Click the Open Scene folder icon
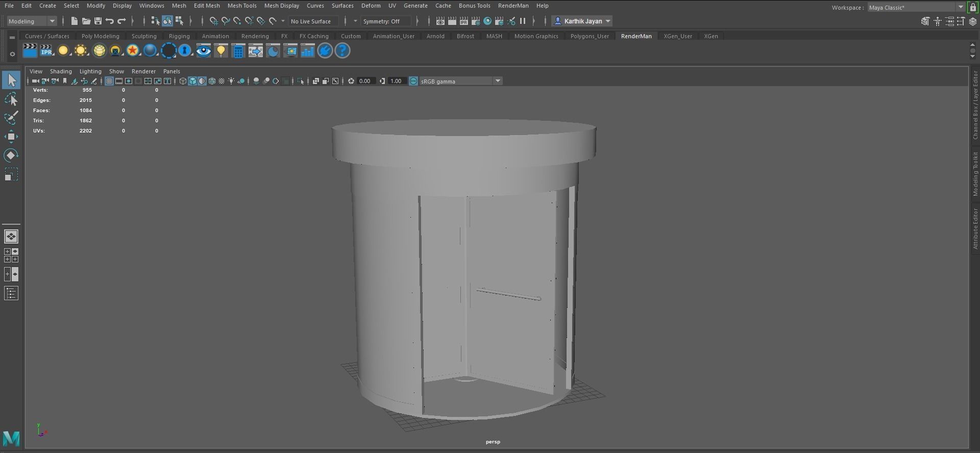 [86, 21]
